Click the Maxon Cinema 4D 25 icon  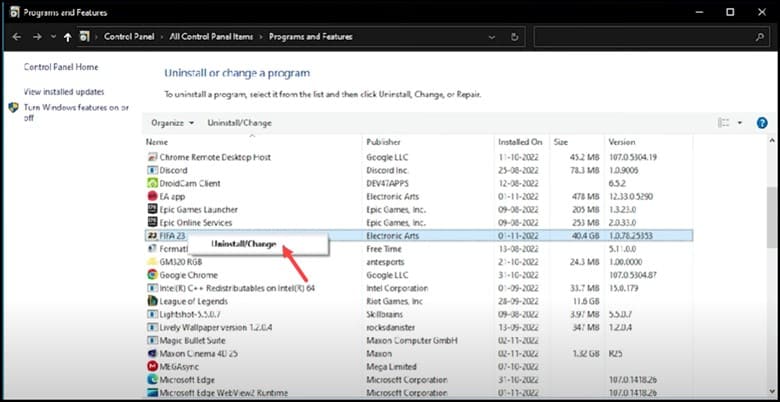pyautogui.click(x=153, y=354)
